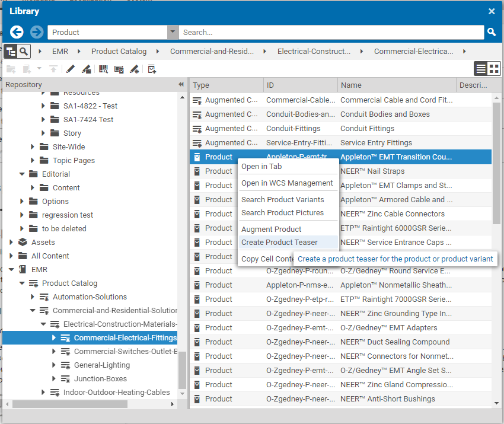Click EMR in the breadcrumb
Screen dimensions: 504x424
[x=60, y=52]
